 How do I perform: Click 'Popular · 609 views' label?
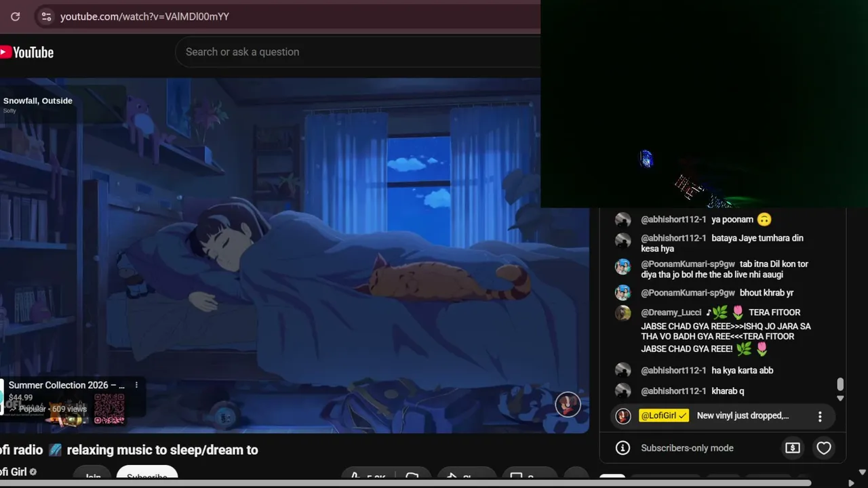coord(52,409)
